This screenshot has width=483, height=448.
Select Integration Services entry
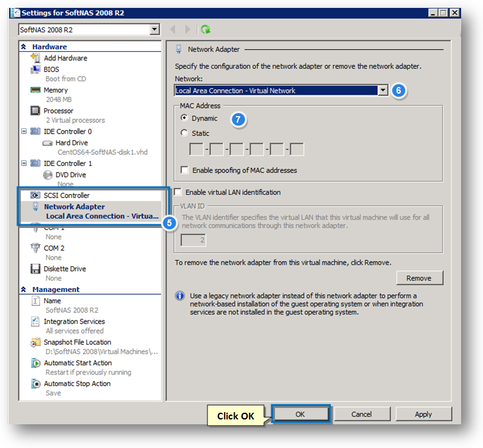74,322
